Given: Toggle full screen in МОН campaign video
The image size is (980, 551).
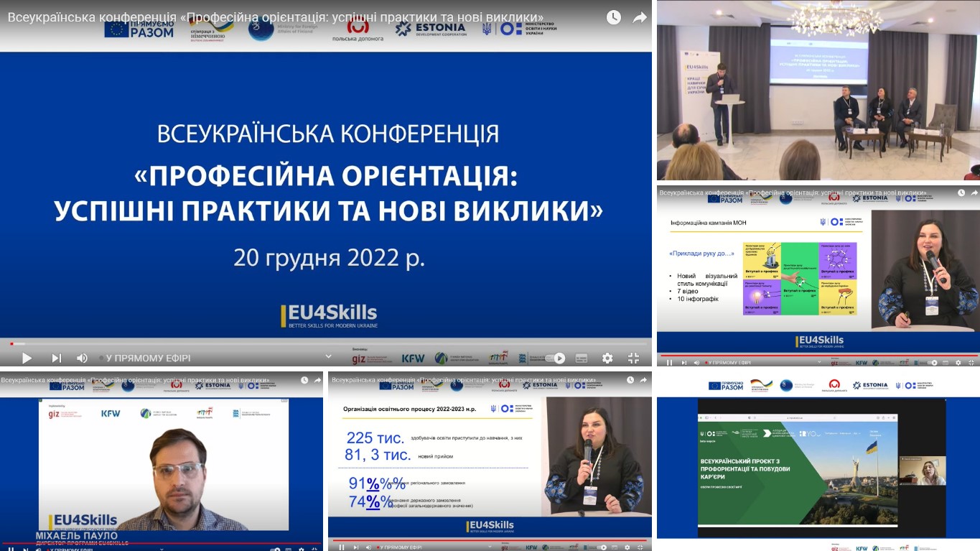Looking at the screenshot, I should [971, 363].
